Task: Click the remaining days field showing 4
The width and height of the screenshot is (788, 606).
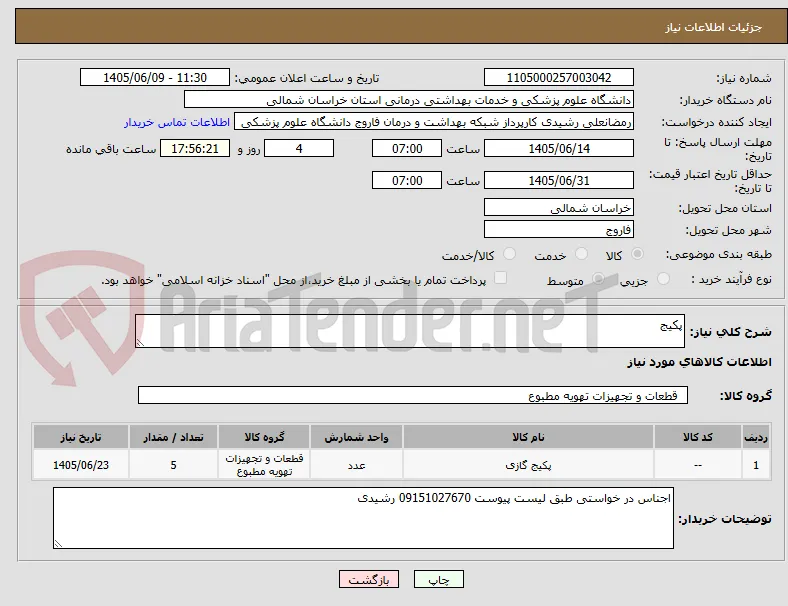Action: [299, 148]
